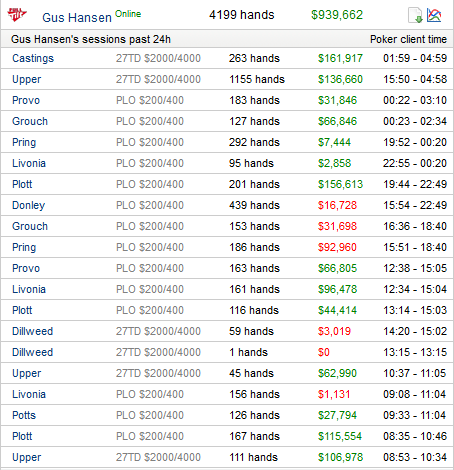Click the red $0 result
The image size is (454, 470).
pos(324,352)
